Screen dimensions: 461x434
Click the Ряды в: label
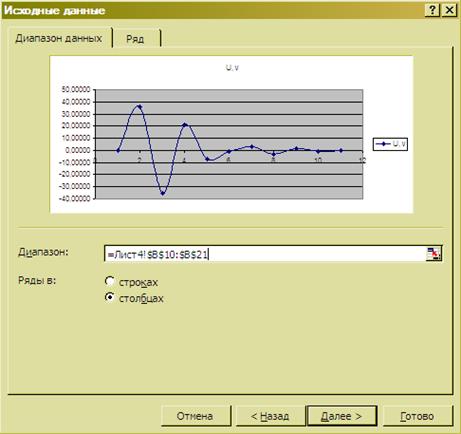pyautogui.click(x=37, y=281)
